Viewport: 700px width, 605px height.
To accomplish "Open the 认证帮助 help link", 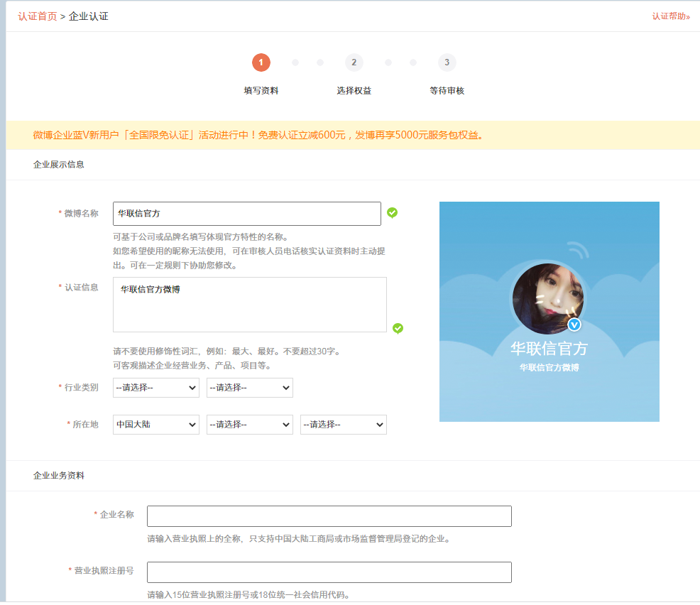I will click(x=670, y=16).
